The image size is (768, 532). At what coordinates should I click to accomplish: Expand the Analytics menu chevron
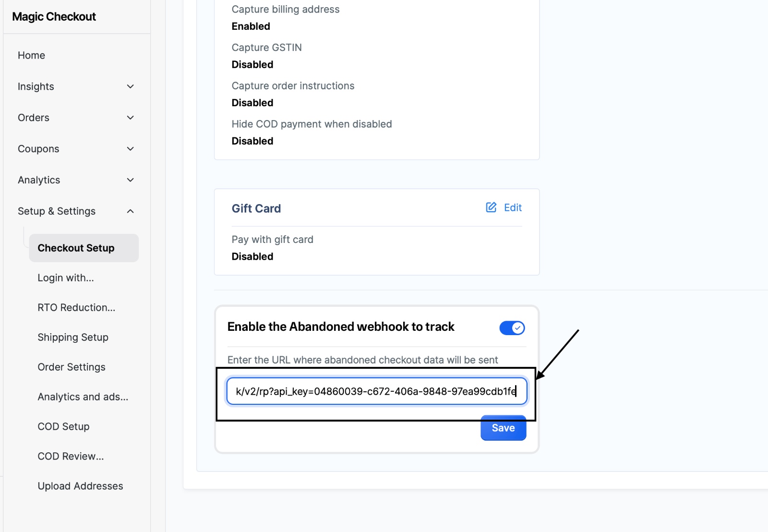[x=130, y=180]
